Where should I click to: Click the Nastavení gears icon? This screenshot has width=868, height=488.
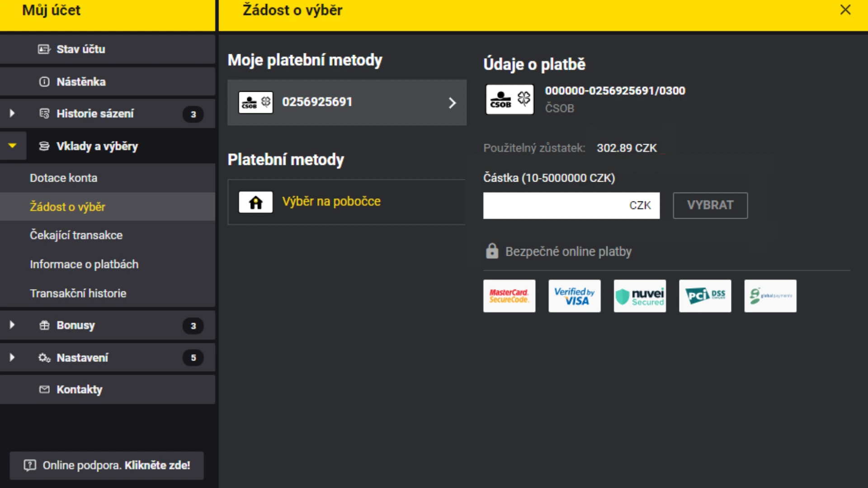pos(44,358)
